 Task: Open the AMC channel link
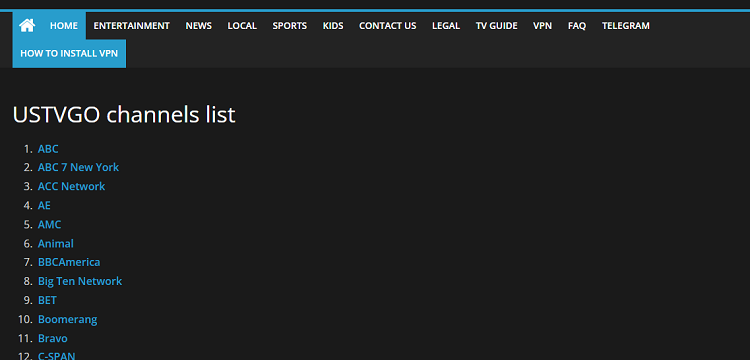49,225
